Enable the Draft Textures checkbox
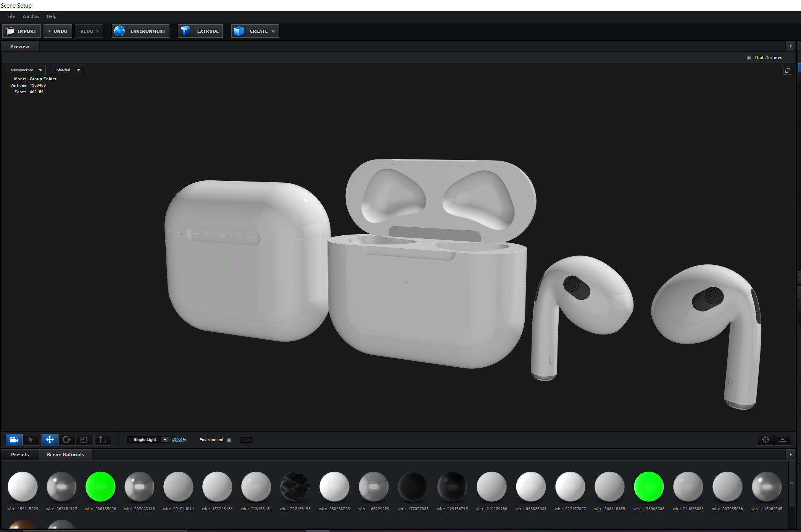Screen dimensions: 801x532 pyautogui.click(x=748, y=58)
